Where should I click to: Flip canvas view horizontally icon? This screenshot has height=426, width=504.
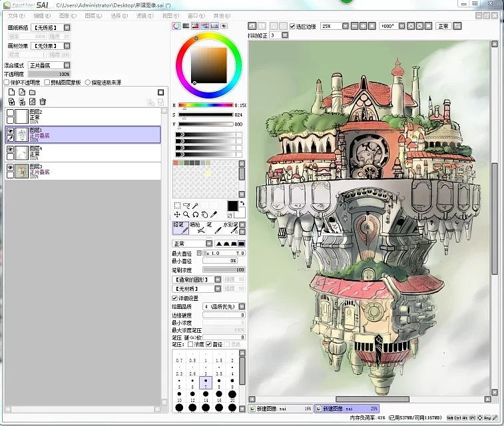[457, 26]
